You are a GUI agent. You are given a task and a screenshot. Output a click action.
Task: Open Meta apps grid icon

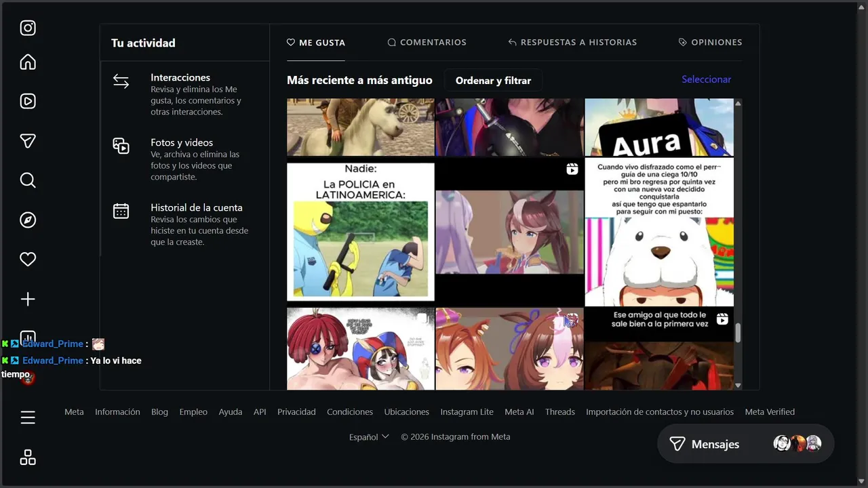[28, 457]
